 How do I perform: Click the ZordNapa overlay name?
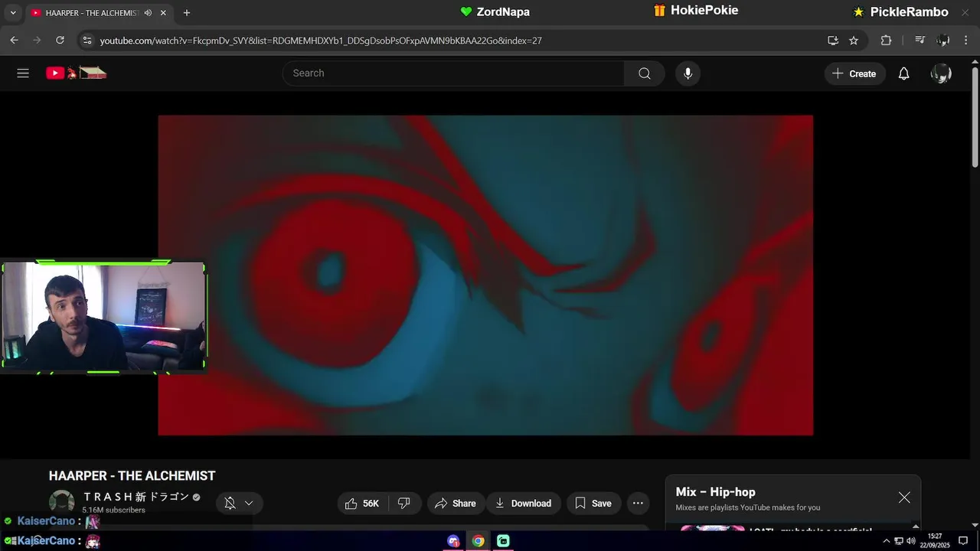[503, 11]
